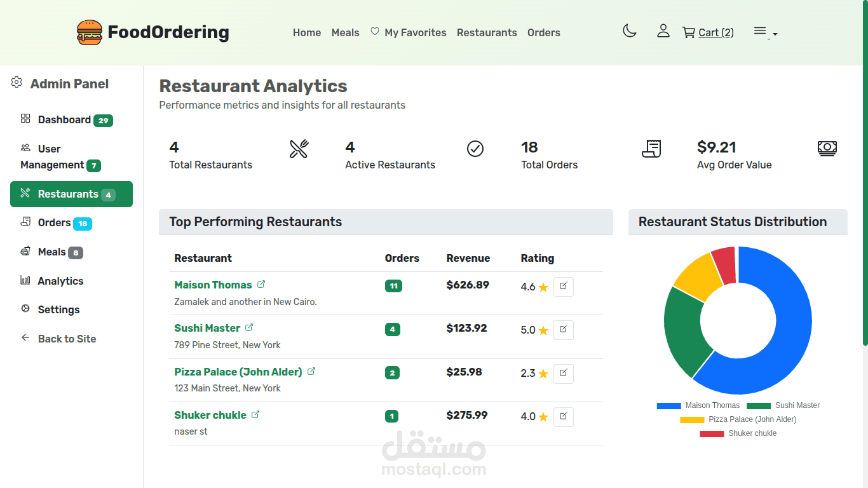This screenshot has height=488, width=868.
Task: Click the yellow Pizza Palace legend swatch
Action: (692, 419)
